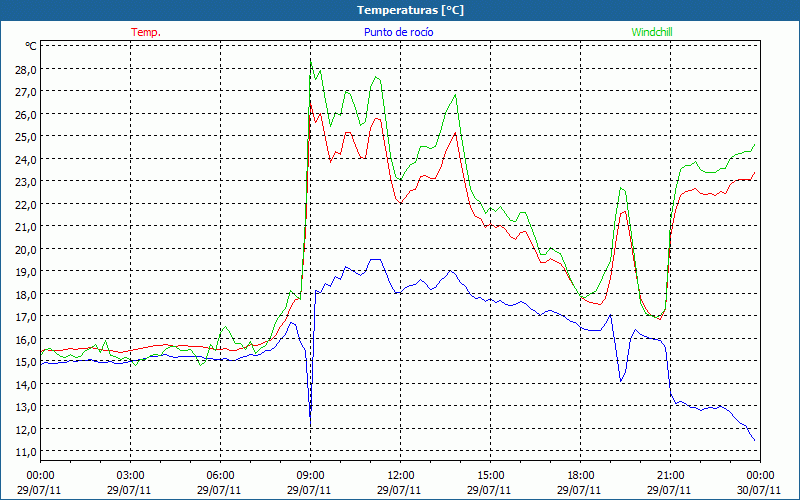Click the 16,0 y-axis value
Viewport: 800px width, 500px height.
[26, 339]
